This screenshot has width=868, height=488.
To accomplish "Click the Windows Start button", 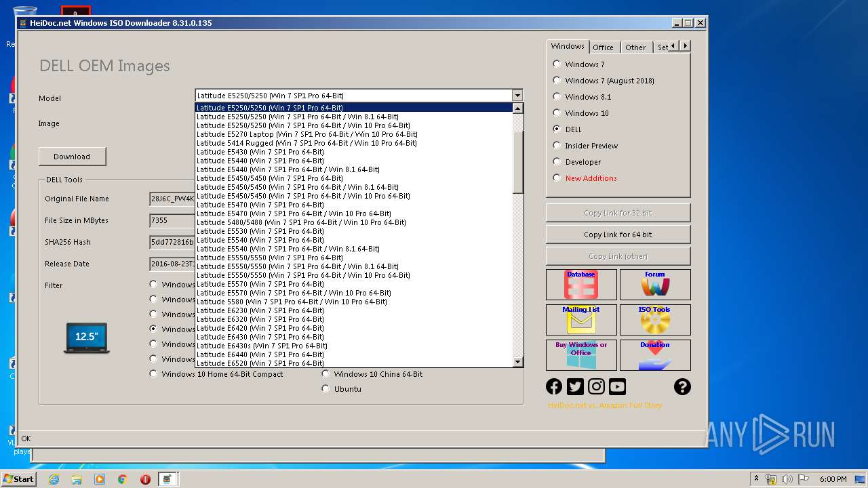I will [18, 479].
